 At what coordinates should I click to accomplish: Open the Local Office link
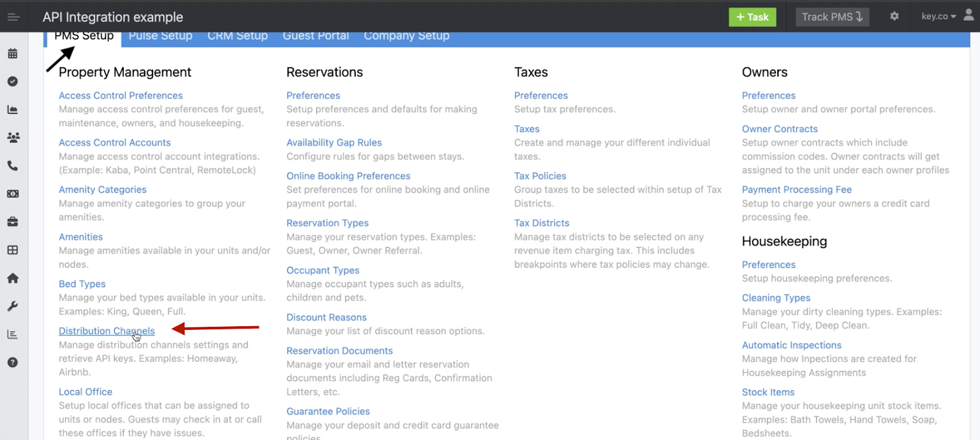(86, 392)
